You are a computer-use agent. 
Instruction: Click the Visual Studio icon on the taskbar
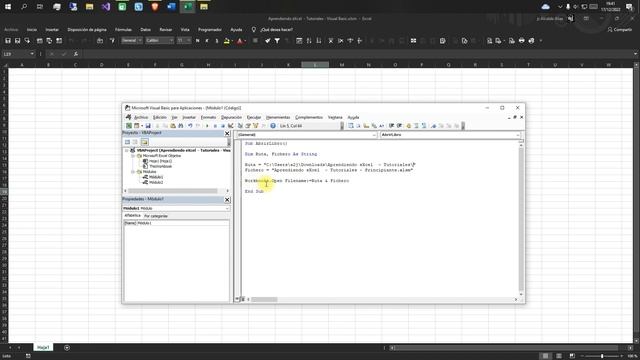tap(106, 7)
